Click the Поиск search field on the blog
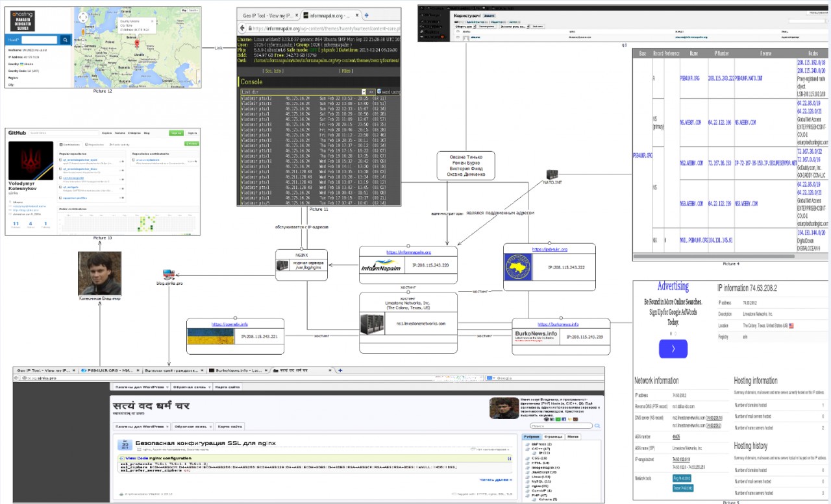 click(561, 426)
